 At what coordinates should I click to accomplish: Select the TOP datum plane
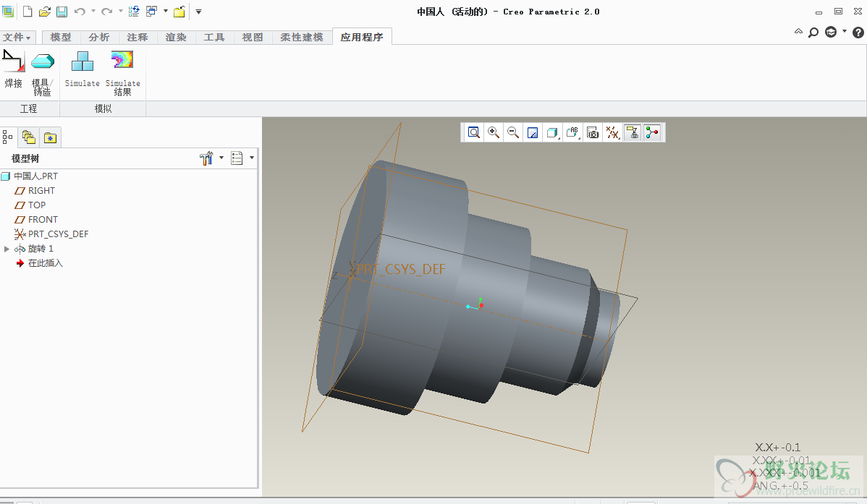click(36, 205)
